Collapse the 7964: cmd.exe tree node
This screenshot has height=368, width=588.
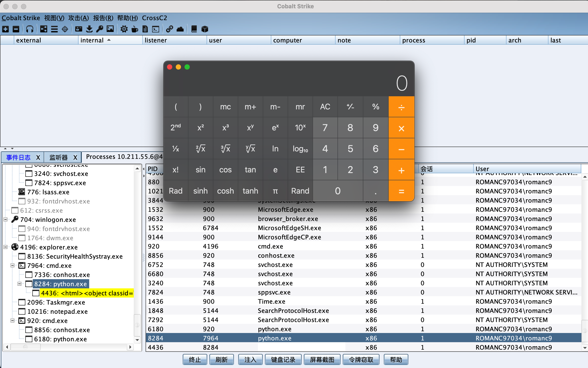12,265
